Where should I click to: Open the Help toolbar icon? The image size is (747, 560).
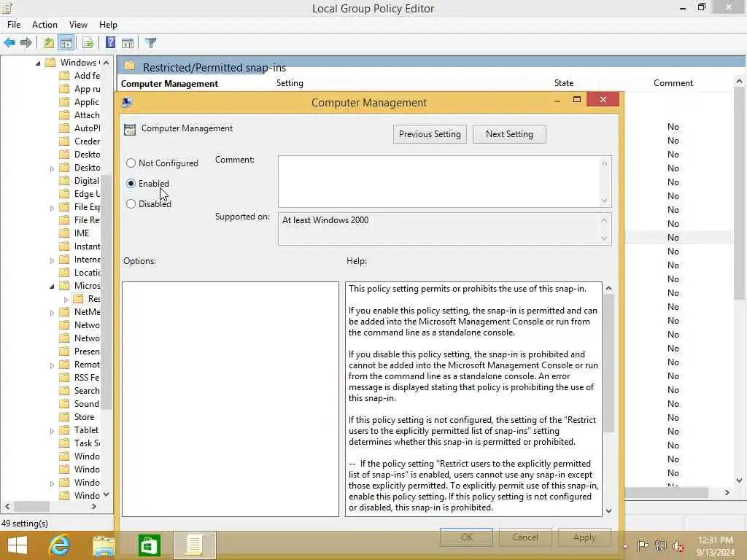(x=110, y=43)
